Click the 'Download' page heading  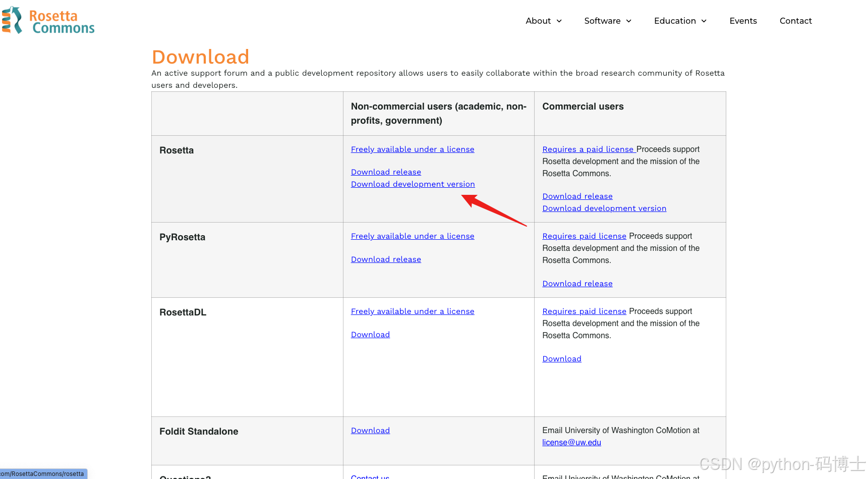pos(201,57)
